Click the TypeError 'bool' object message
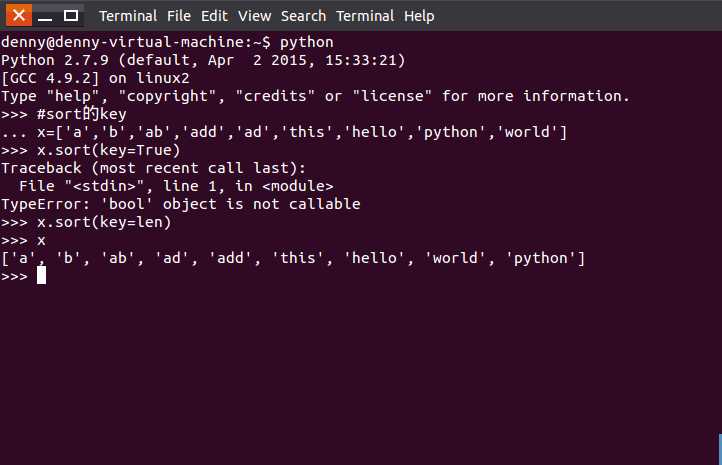 click(180, 204)
